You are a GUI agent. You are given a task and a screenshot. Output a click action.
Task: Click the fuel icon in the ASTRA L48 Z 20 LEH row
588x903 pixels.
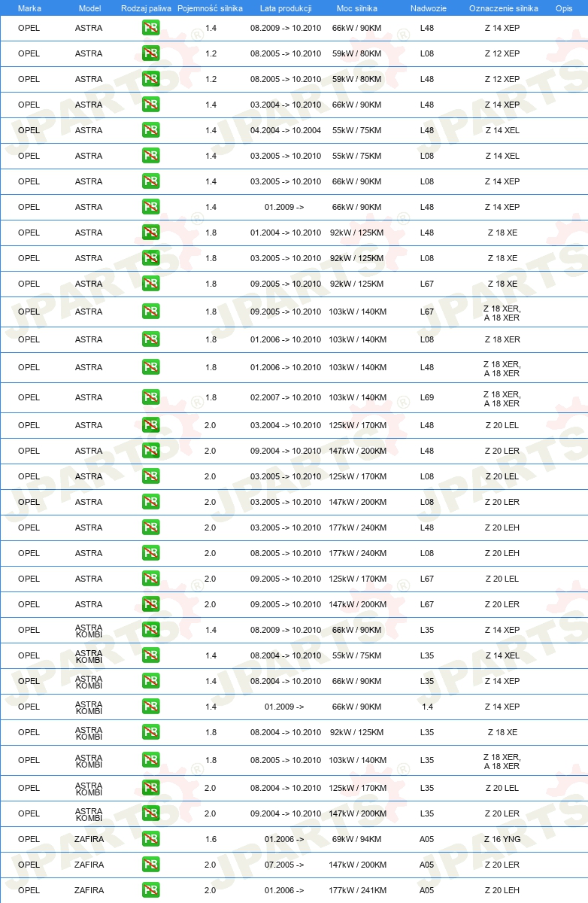151,528
